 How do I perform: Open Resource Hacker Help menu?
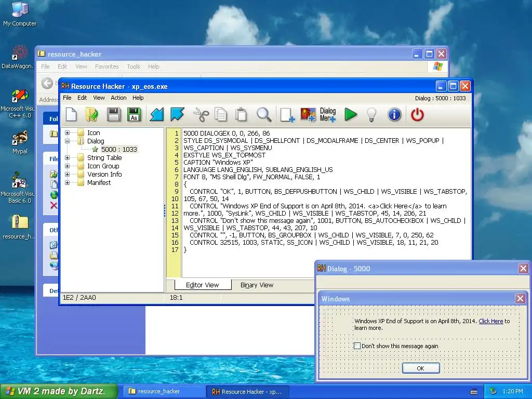click(138, 98)
